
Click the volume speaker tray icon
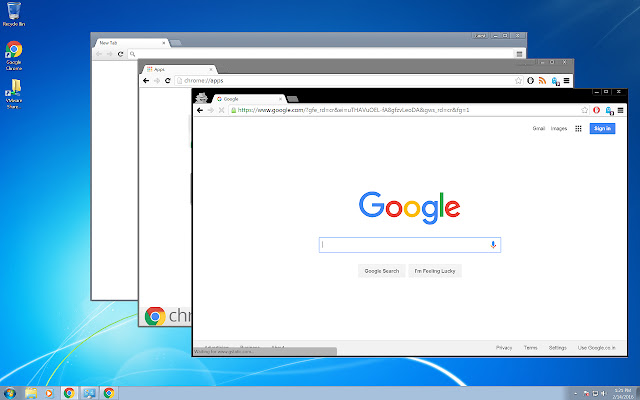[604, 393]
